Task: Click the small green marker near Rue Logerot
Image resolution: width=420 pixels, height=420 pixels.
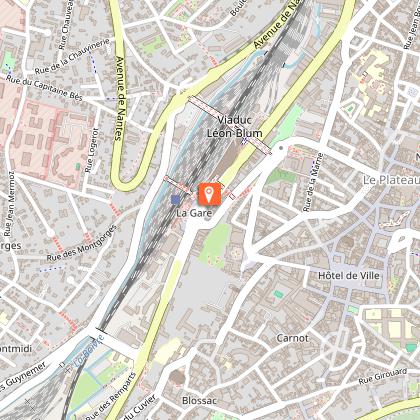Action: [78, 166]
